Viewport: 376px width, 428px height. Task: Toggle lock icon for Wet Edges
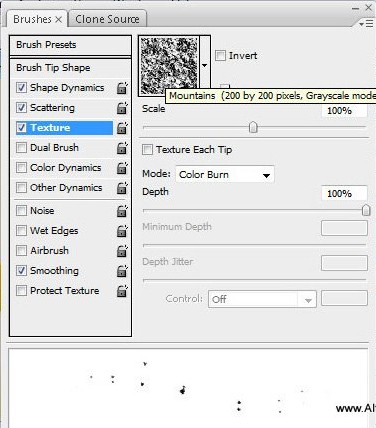[122, 231]
